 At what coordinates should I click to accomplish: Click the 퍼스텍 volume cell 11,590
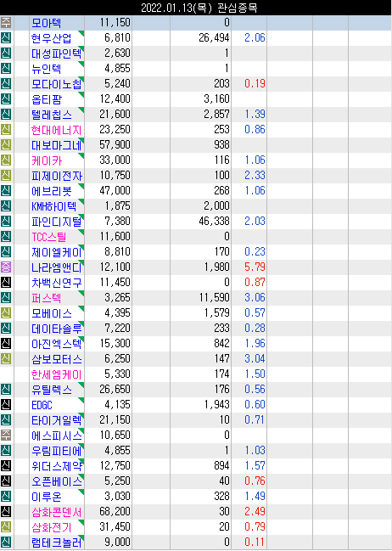[215, 298]
